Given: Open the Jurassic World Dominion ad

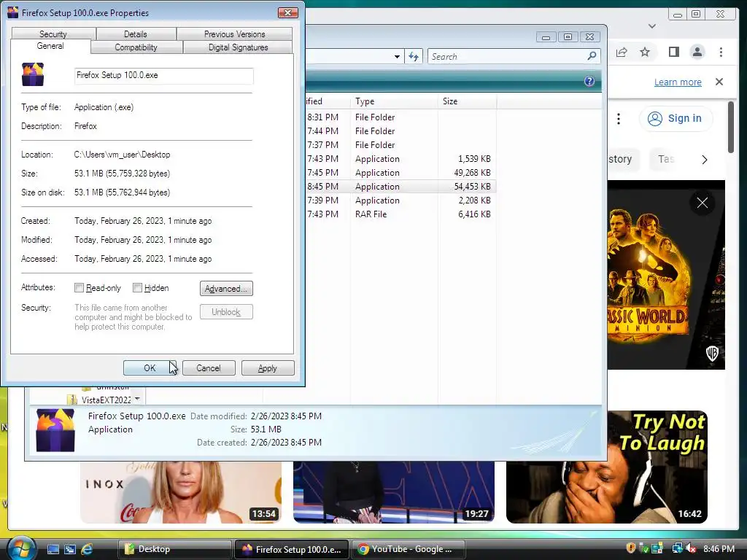Looking at the screenshot, I should 666,275.
